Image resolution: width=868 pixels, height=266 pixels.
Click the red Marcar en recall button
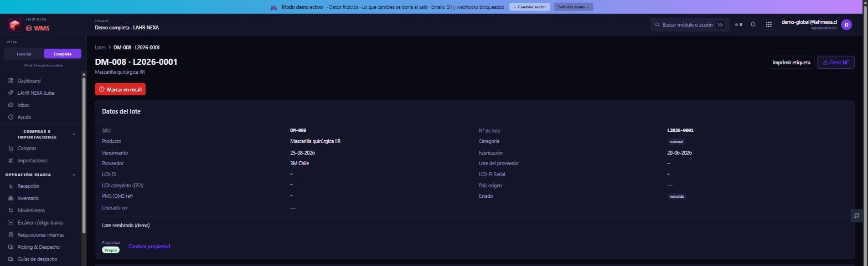120,89
